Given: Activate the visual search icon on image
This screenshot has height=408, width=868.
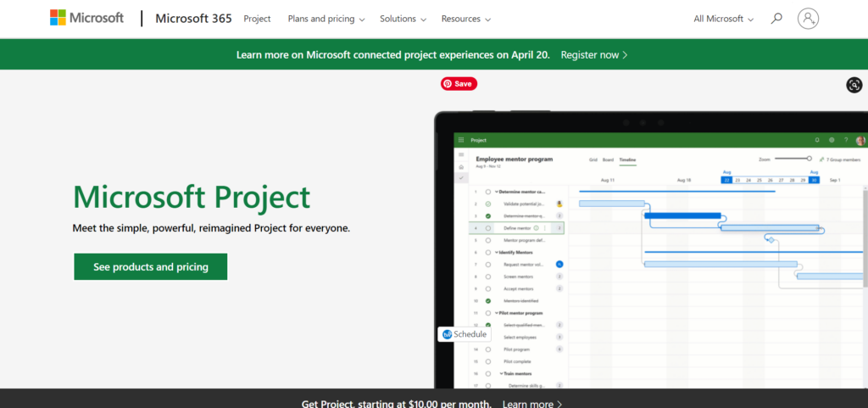Looking at the screenshot, I should pos(854,85).
